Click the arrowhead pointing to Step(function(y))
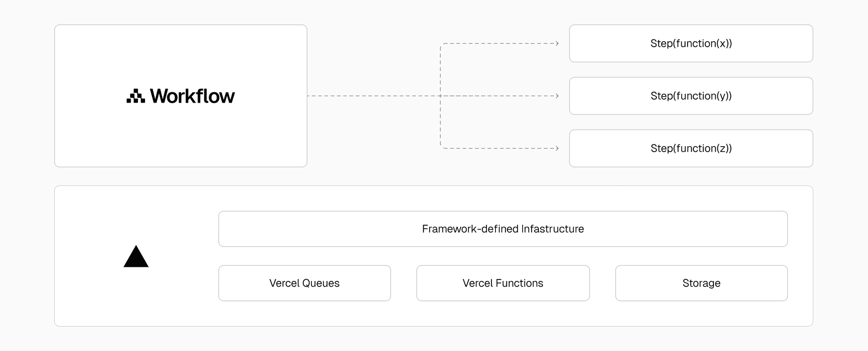Screen dimensions: 868x351 tap(557, 96)
